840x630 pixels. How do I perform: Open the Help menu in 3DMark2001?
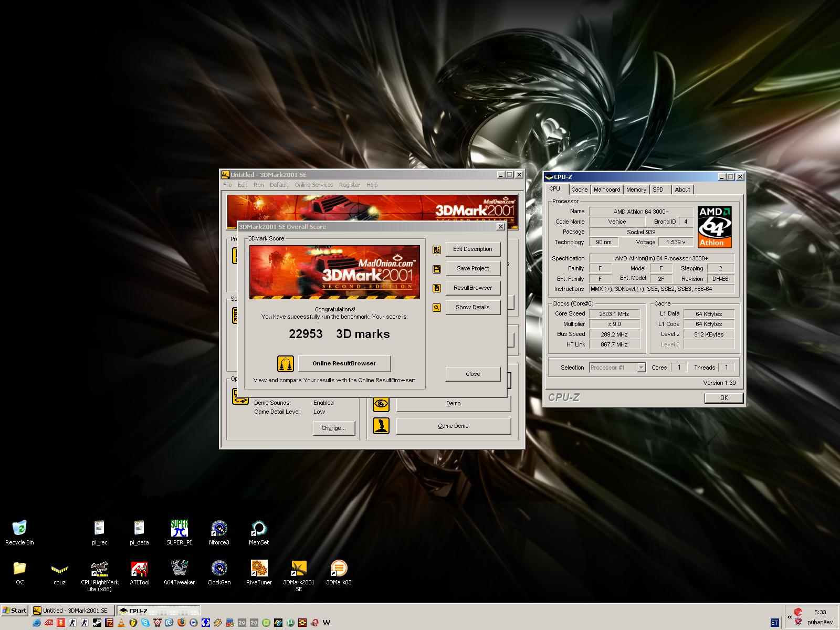point(372,185)
